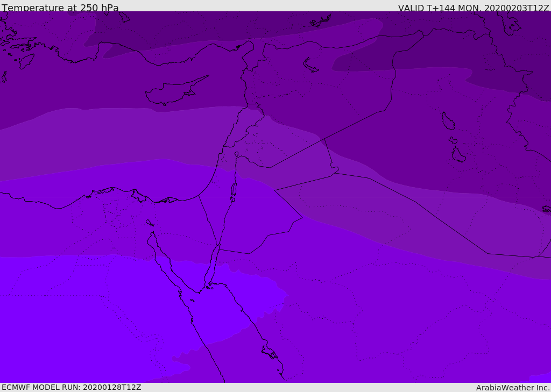Click the reservoir outline at the top centre

(x=321, y=22)
